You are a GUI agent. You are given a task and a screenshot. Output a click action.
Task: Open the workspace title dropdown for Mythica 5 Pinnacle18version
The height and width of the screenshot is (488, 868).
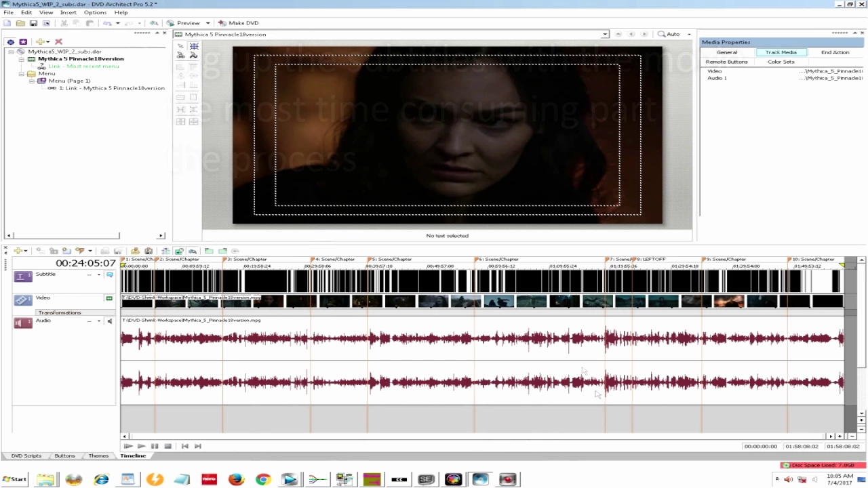point(605,34)
